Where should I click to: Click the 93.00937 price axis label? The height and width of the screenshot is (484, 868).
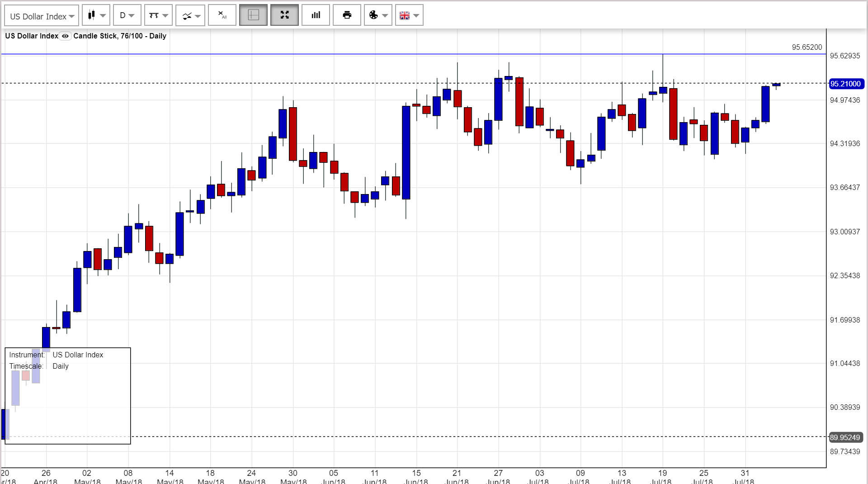click(845, 232)
